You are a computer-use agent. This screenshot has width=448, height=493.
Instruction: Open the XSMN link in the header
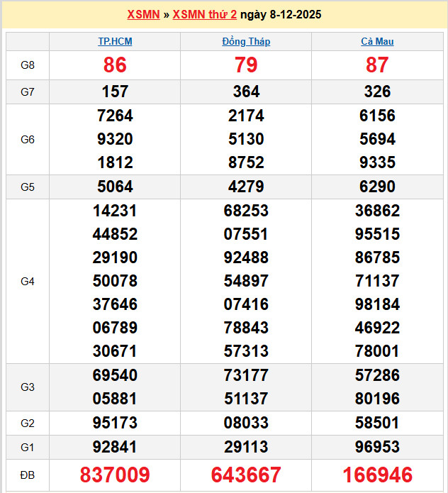point(143,14)
